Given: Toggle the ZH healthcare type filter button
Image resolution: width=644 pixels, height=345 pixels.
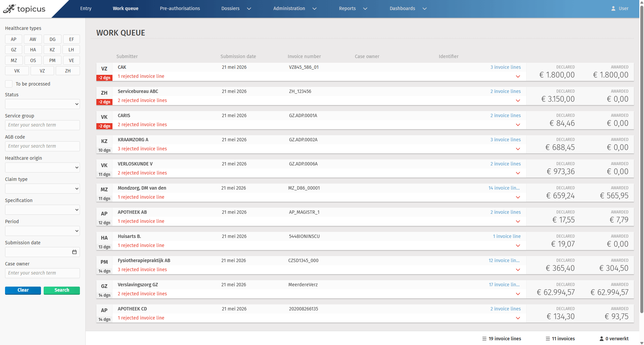Looking at the screenshot, I should pos(68,71).
